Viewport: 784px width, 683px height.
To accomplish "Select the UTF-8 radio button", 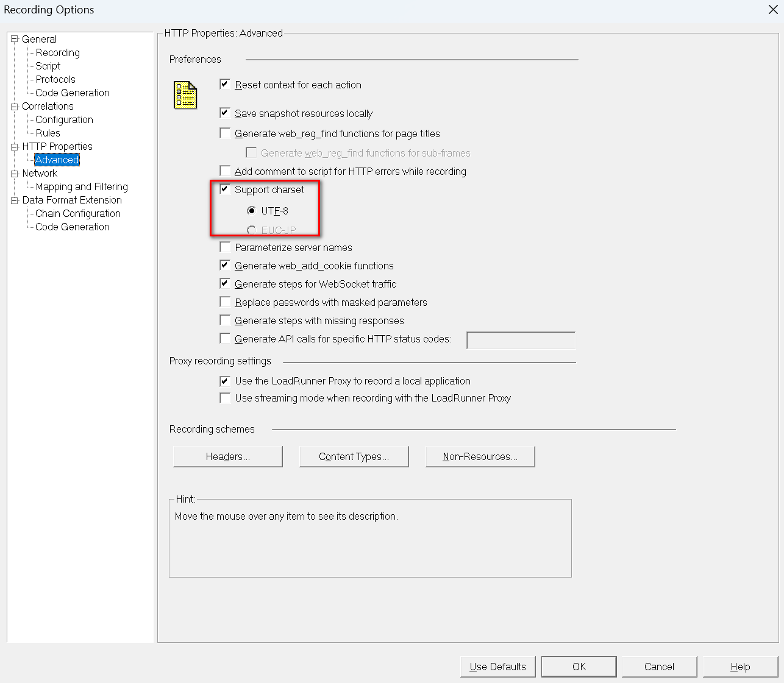I will pos(251,211).
